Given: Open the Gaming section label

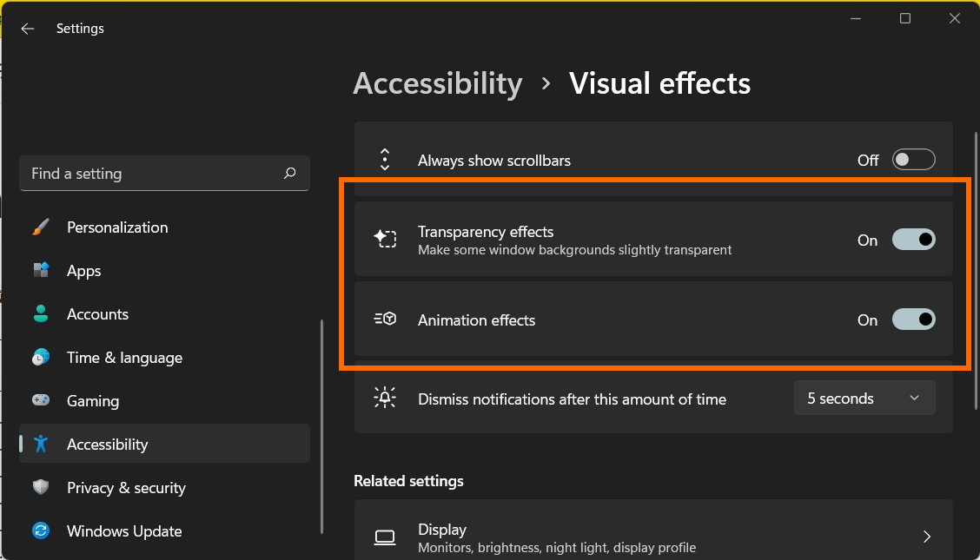Looking at the screenshot, I should (93, 401).
